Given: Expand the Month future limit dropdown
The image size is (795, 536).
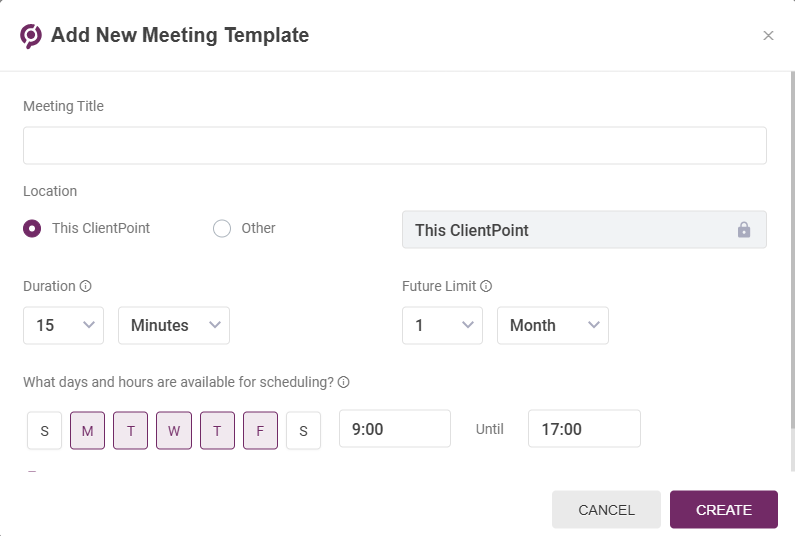Looking at the screenshot, I should click(553, 325).
